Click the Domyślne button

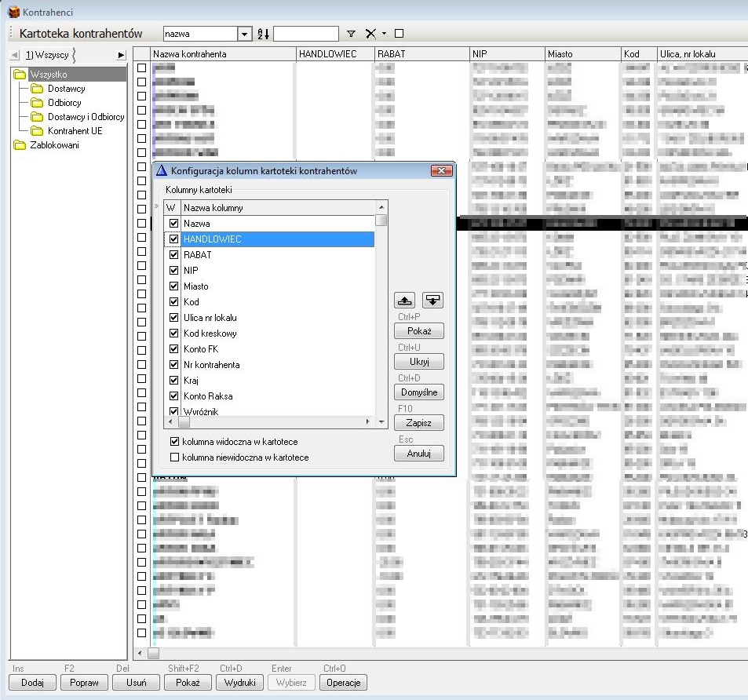tap(419, 392)
